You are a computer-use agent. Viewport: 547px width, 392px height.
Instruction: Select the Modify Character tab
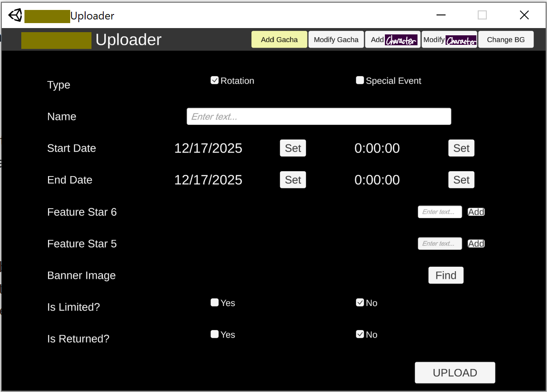coord(449,39)
